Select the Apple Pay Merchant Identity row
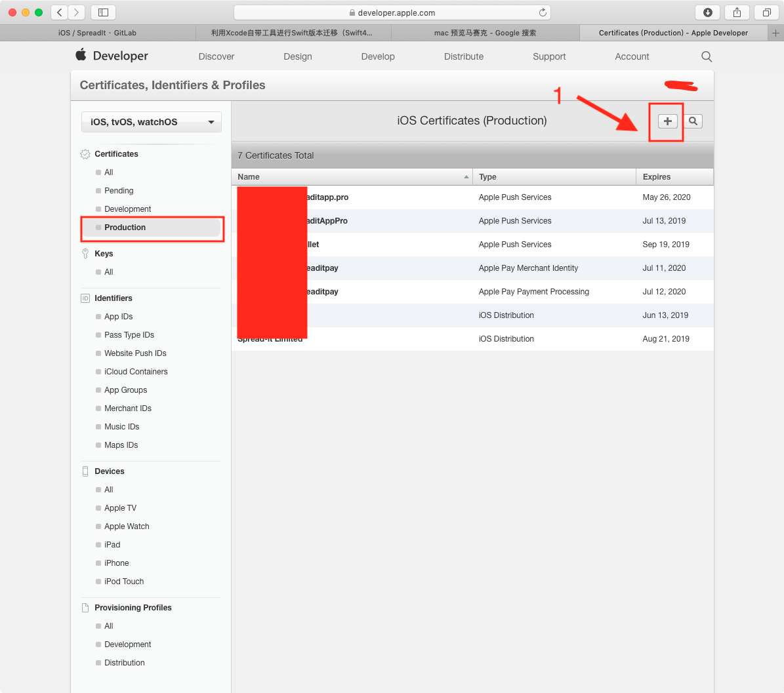This screenshot has height=693, width=784. tap(472, 268)
